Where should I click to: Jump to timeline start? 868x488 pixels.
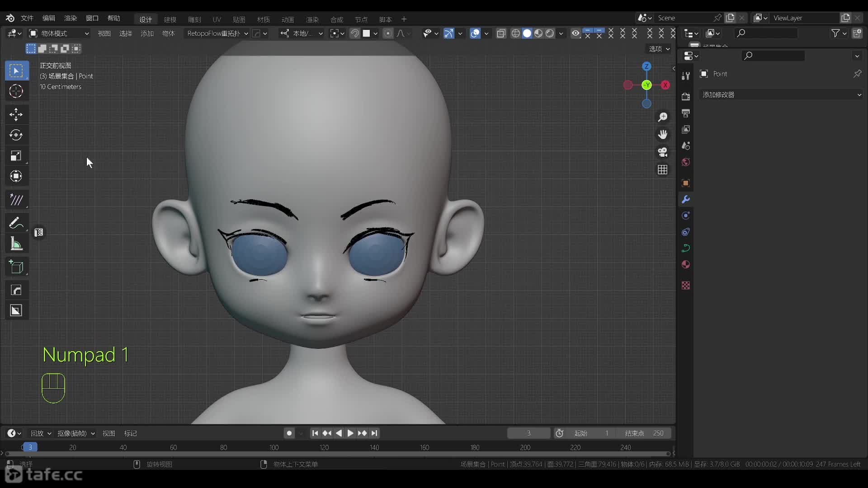pos(315,433)
